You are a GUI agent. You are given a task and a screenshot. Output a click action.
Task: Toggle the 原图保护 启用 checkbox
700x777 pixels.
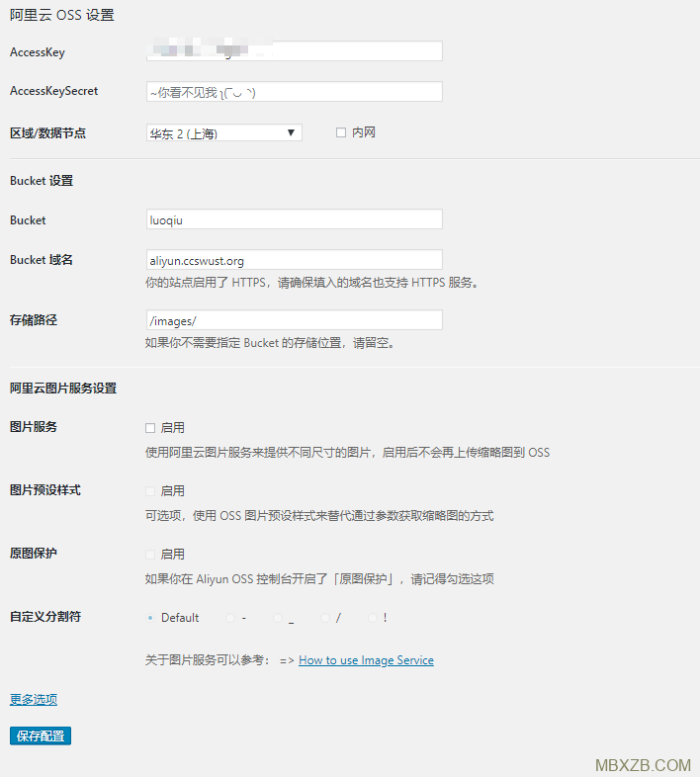(150, 554)
